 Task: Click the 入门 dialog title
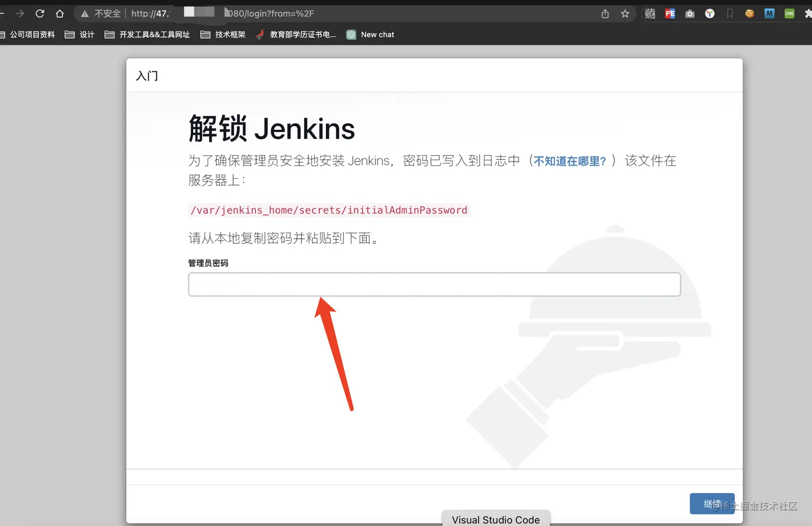pyautogui.click(x=147, y=76)
